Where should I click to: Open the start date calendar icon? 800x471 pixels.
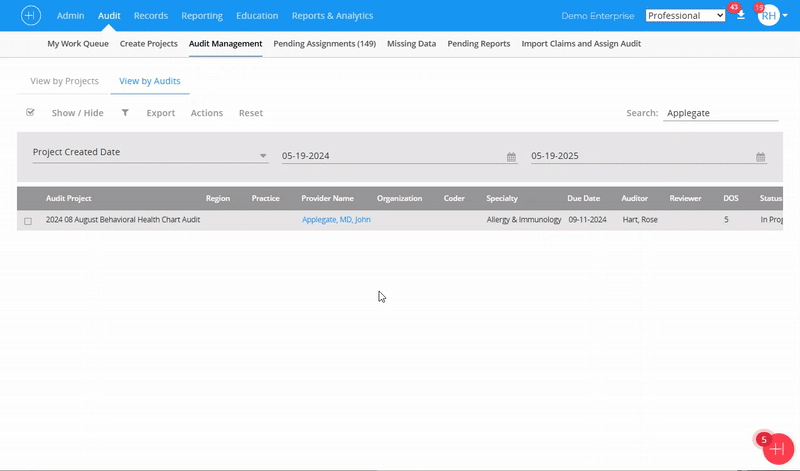pyautogui.click(x=511, y=157)
